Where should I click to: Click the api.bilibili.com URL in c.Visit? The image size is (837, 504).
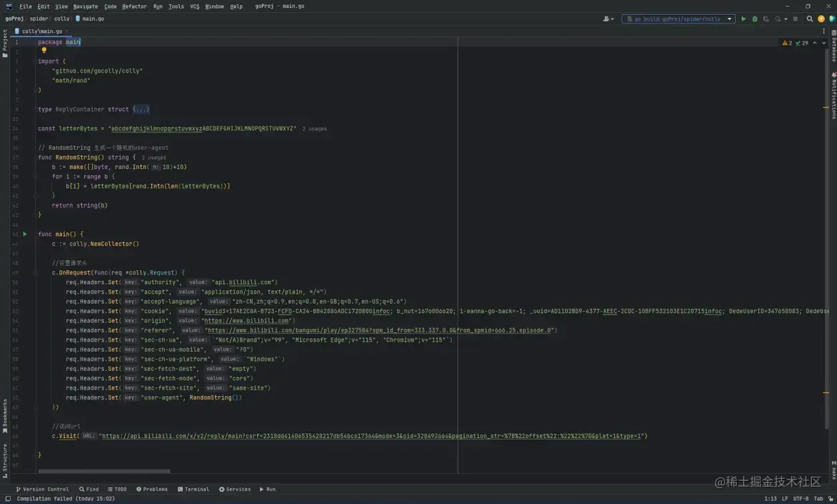click(x=372, y=436)
